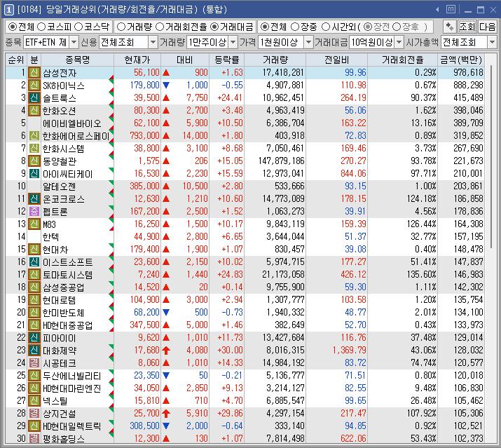Select the 알테오젠 stock name

point(59,186)
